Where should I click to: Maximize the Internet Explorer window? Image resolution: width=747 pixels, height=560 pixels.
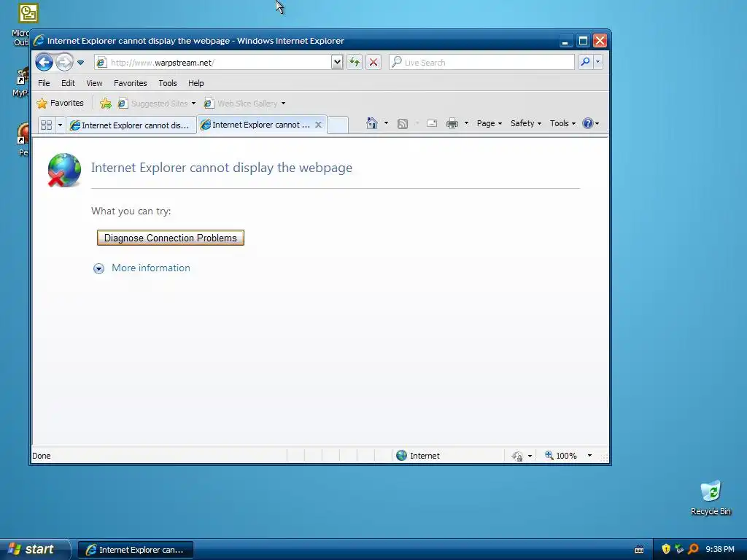tap(583, 41)
